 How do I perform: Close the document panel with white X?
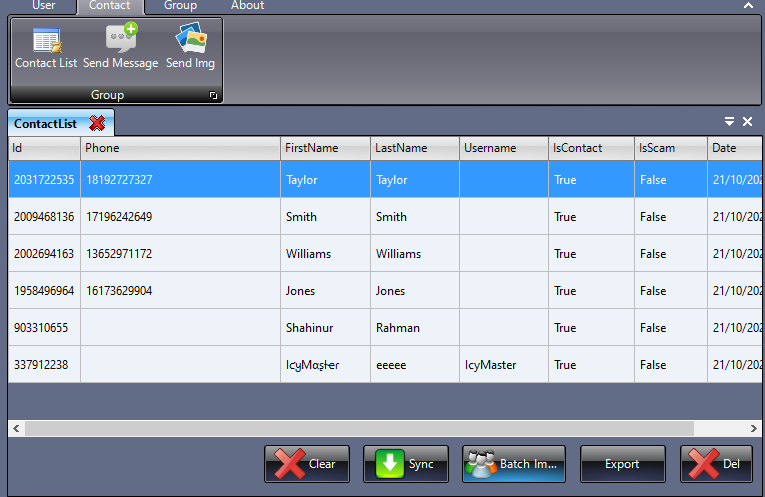(x=747, y=121)
